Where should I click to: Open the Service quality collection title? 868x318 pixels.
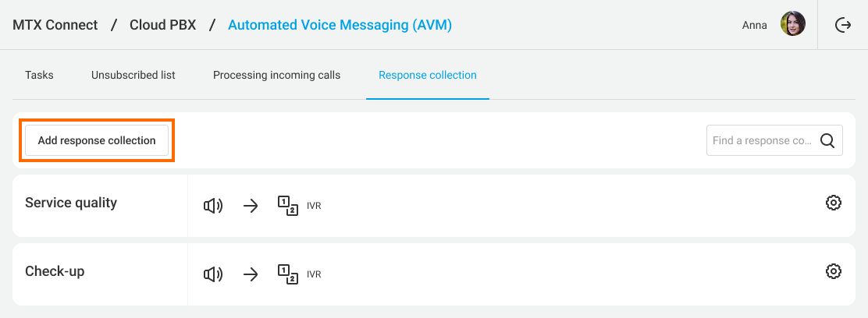click(71, 203)
